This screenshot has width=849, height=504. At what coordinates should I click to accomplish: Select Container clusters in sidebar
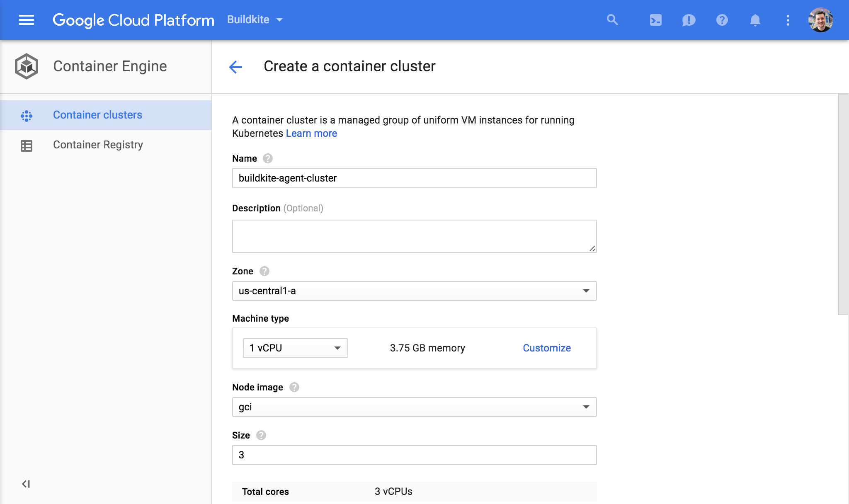pos(106,115)
